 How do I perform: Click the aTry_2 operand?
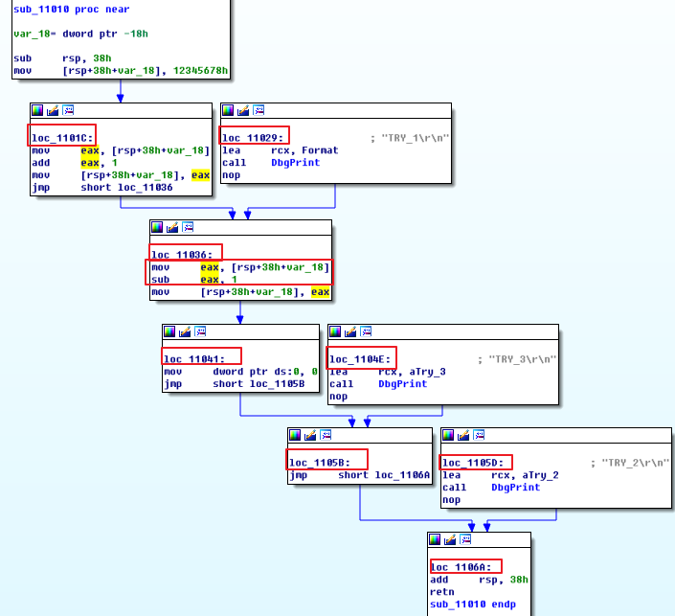[540, 475]
